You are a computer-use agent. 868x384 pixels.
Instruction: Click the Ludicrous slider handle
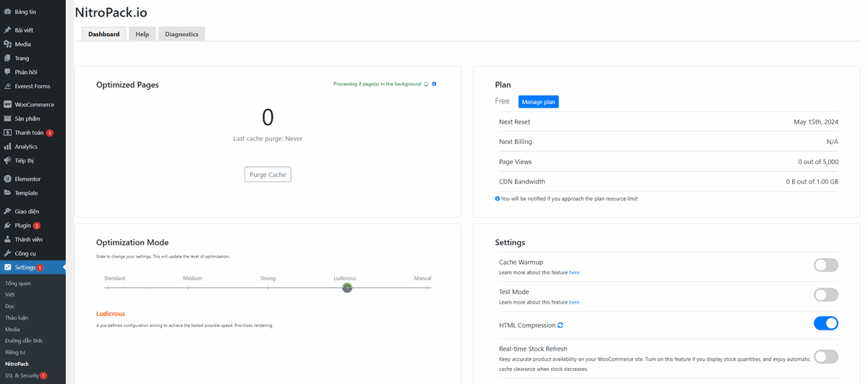click(x=347, y=288)
